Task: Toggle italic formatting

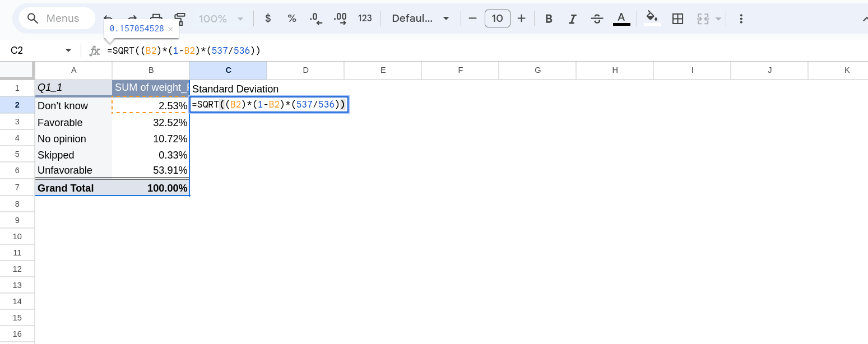Action: (573, 18)
